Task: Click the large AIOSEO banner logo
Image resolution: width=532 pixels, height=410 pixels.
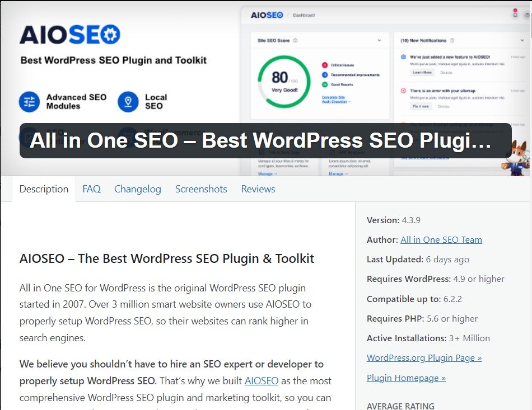Action: point(70,35)
